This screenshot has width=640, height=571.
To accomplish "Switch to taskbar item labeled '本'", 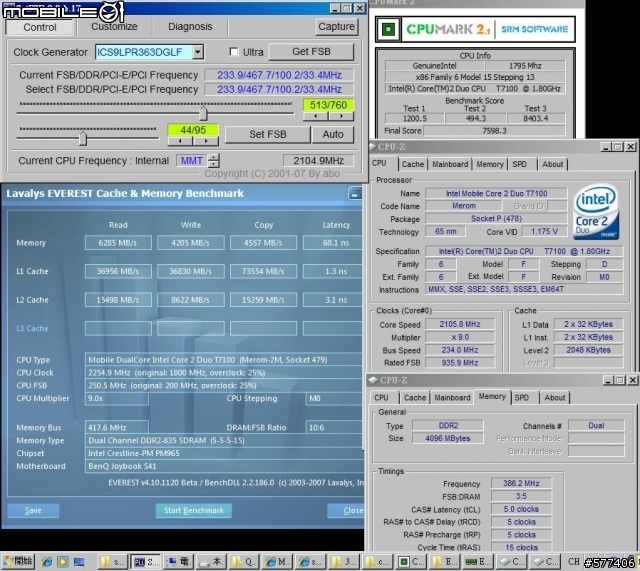I will coord(211,562).
